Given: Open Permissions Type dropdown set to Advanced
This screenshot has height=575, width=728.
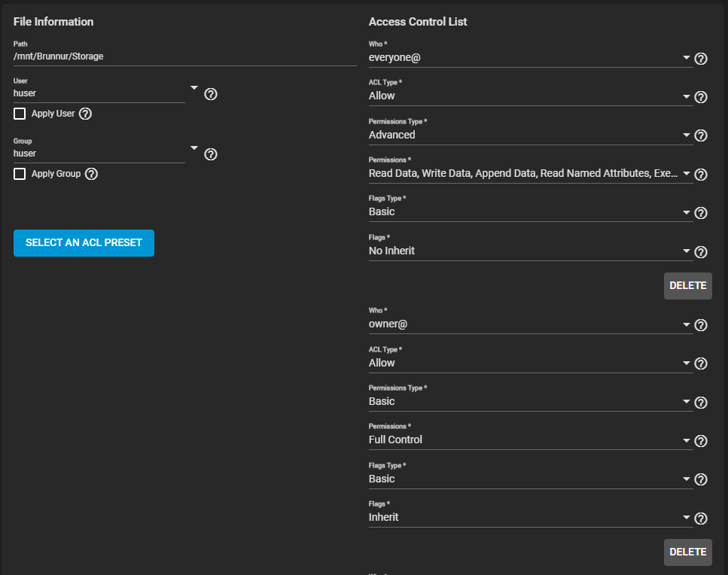Looking at the screenshot, I should point(530,135).
